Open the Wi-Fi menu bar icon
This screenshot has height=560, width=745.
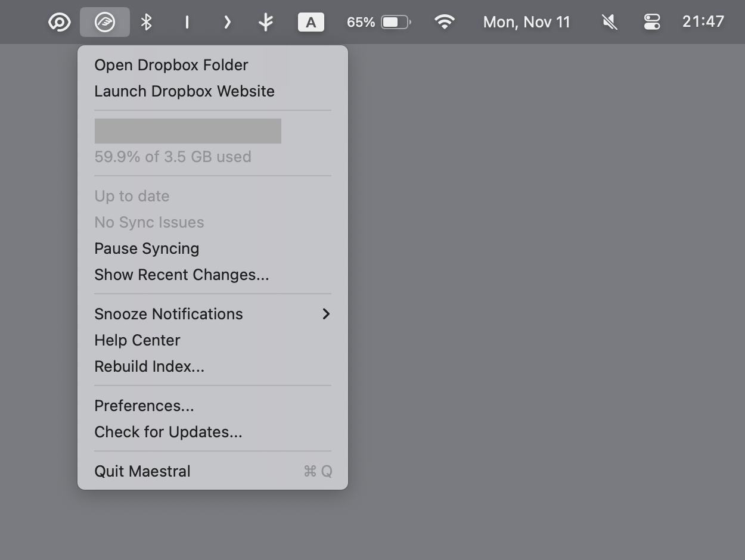pyautogui.click(x=445, y=22)
